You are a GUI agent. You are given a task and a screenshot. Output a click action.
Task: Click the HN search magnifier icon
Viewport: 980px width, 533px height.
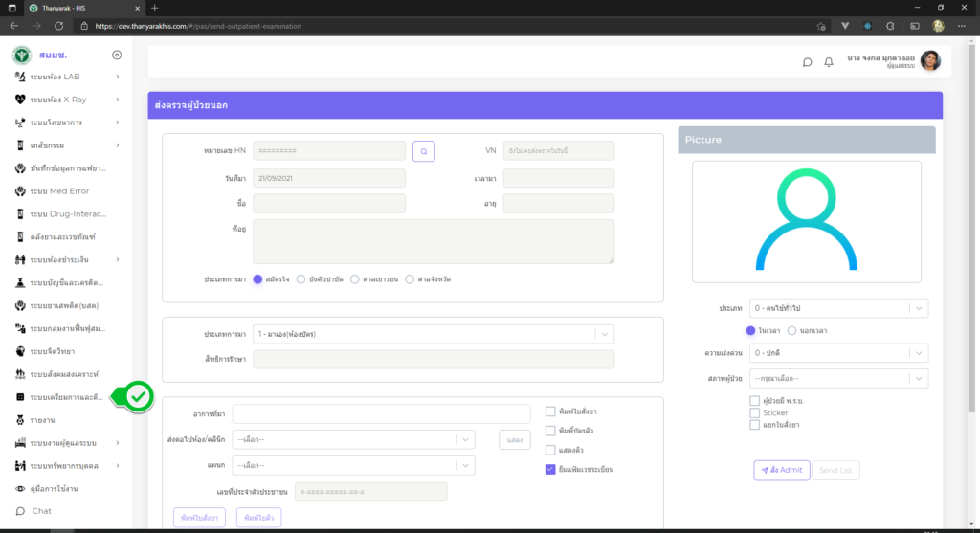[424, 150]
